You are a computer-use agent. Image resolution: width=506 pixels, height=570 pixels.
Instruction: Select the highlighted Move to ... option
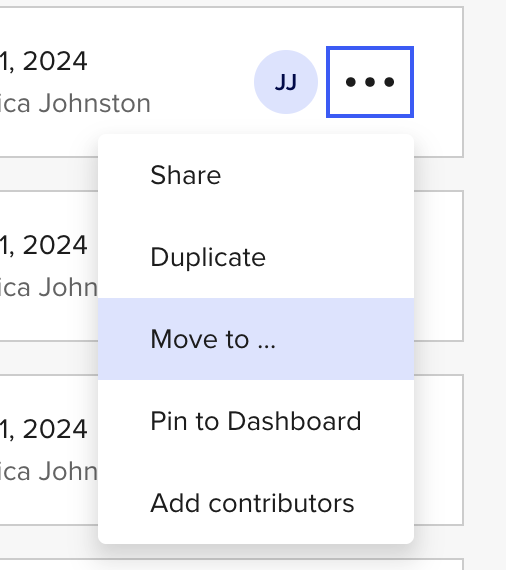click(x=256, y=339)
